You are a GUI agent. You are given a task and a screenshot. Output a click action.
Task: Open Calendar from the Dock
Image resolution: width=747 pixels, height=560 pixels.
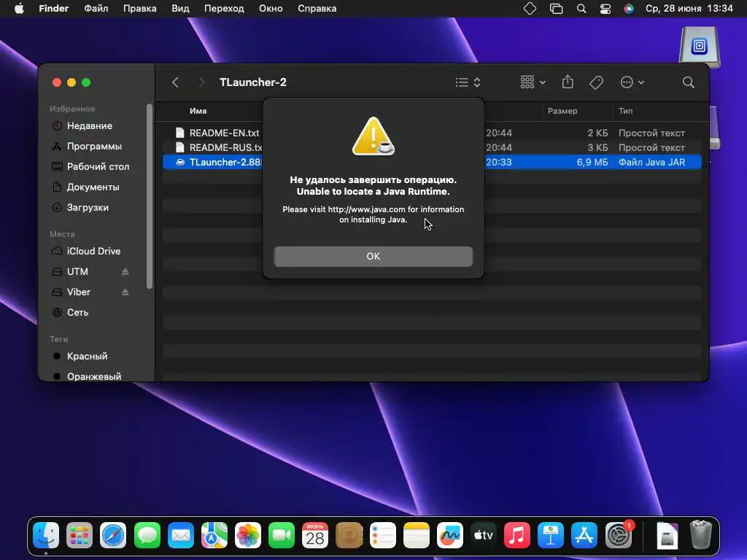315,535
